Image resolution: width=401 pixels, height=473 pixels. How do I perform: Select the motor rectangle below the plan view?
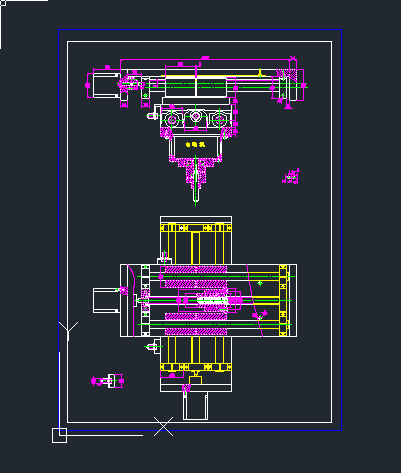point(195,406)
